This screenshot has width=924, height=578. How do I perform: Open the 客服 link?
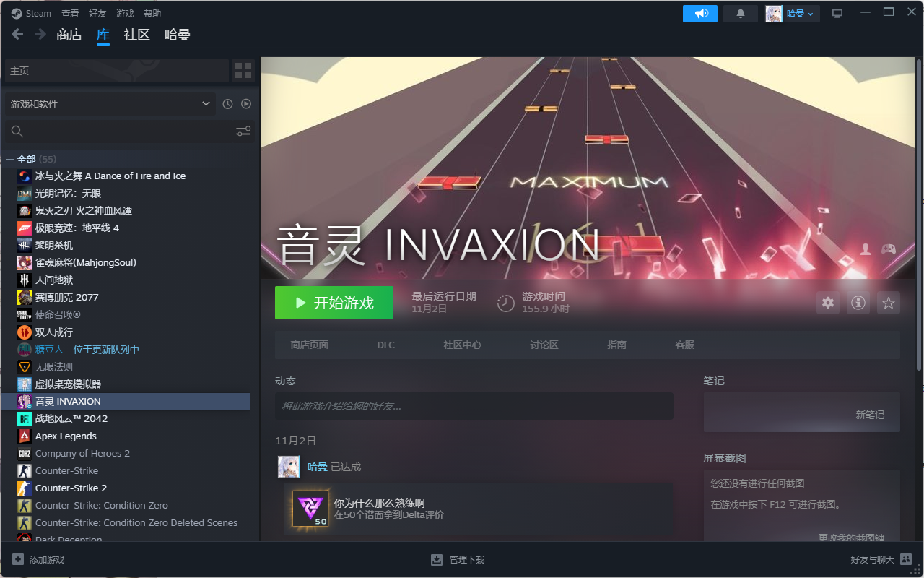[x=685, y=345]
